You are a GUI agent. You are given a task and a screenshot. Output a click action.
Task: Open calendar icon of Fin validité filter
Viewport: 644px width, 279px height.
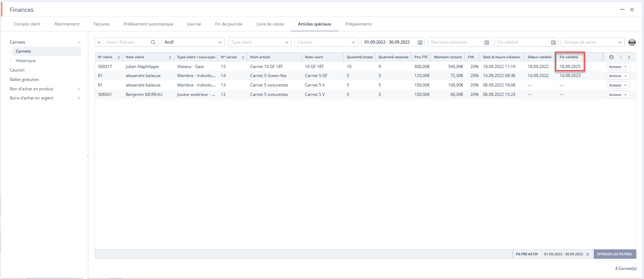point(553,42)
